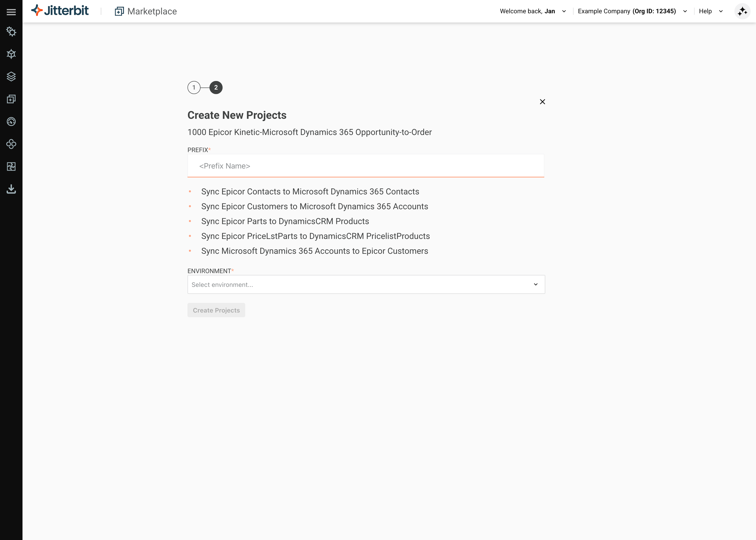The height and width of the screenshot is (540, 756).
Task: Click the gauge dashboard sidebar icon
Action: coord(11,121)
